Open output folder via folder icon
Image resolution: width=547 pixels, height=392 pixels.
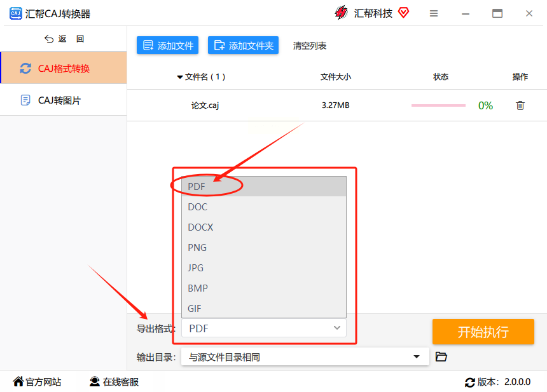pos(441,356)
